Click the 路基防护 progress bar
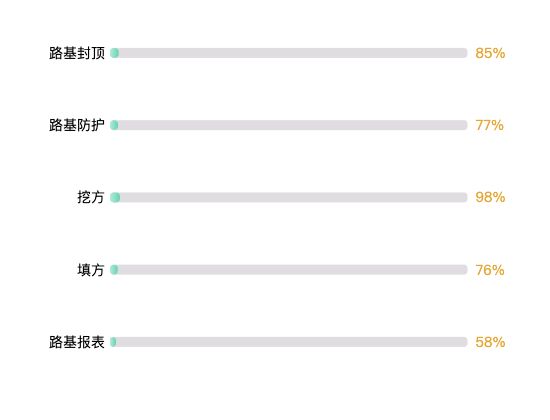The height and width of the screenshot is (420, 550). (289, 125)
